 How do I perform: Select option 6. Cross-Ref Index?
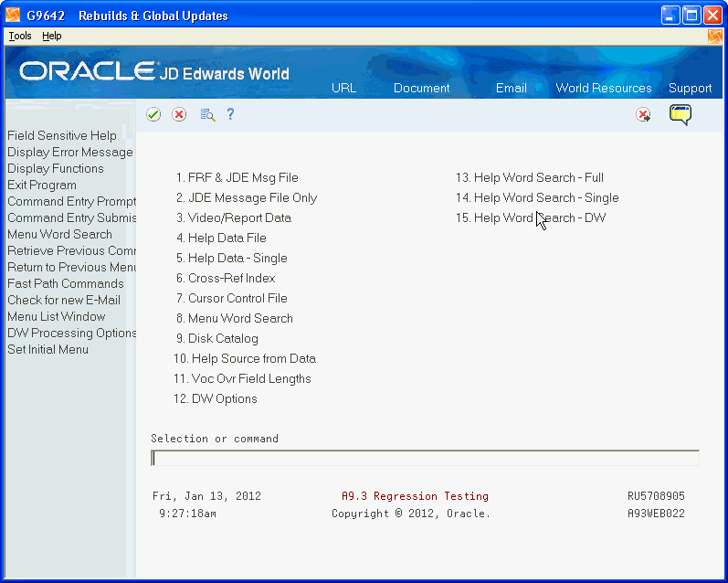point(226,278)
